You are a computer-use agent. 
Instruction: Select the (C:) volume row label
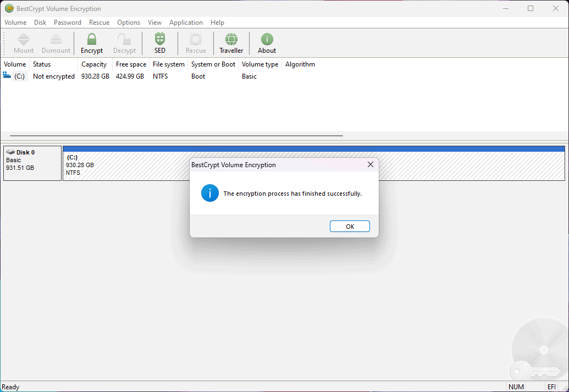coord(20,76)
